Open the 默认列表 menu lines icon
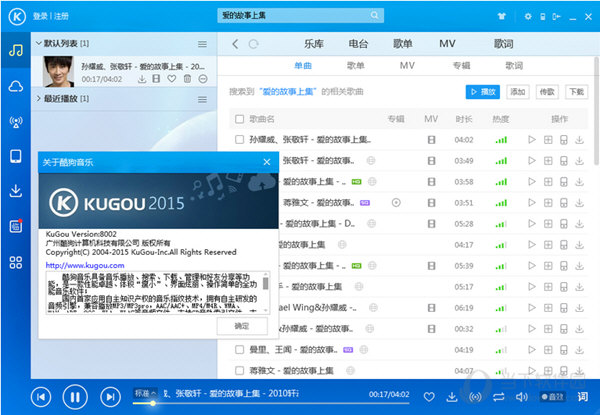 (x=202, y=44)
